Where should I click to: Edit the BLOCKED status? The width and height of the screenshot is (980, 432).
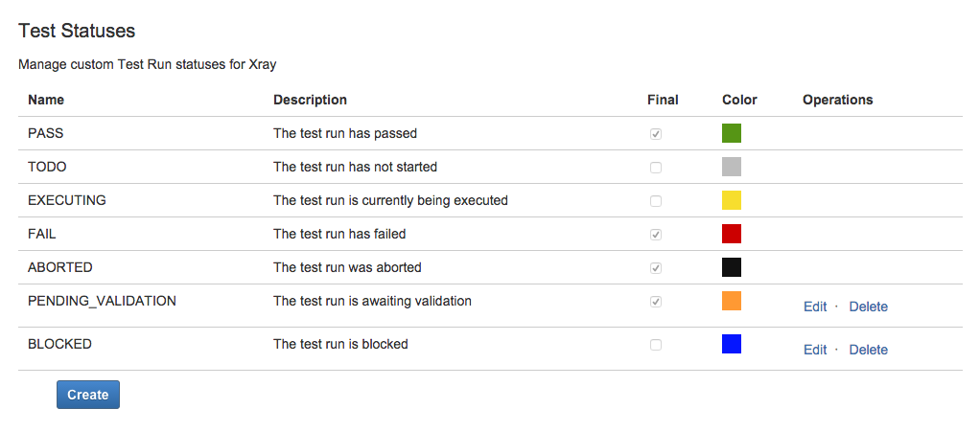(x=815, y=350)
